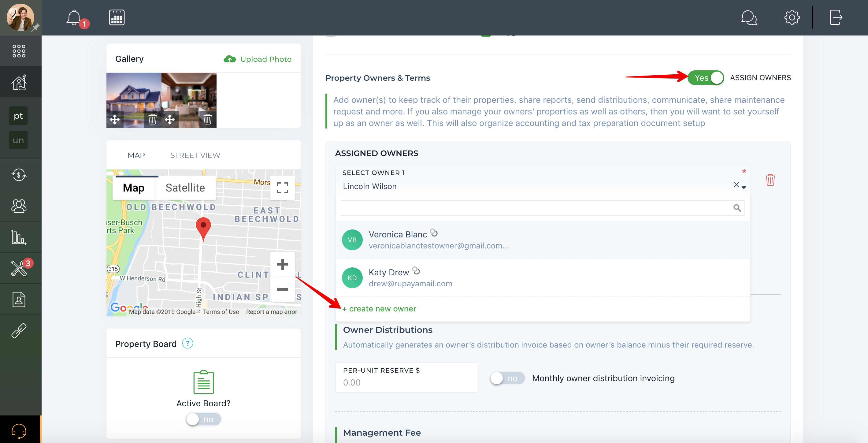Switch to the STREET VIEW tab
Screen dimensions: 868x443
pos(195,155)
